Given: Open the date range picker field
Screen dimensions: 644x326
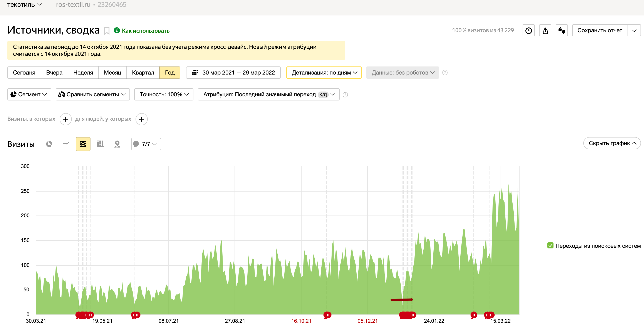Looking at the screenshot, I should click(233, 73).
